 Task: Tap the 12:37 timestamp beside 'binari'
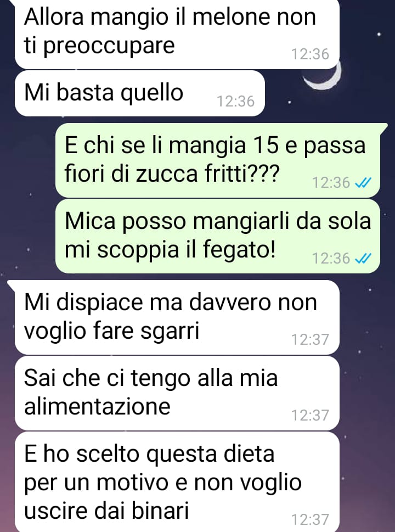310,520
